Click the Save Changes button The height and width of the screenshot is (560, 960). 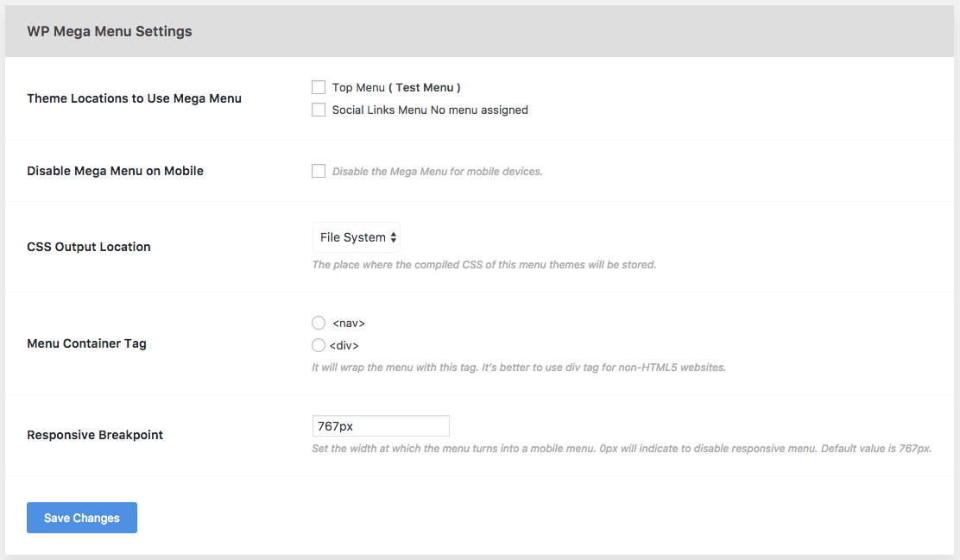coord(82,518)
